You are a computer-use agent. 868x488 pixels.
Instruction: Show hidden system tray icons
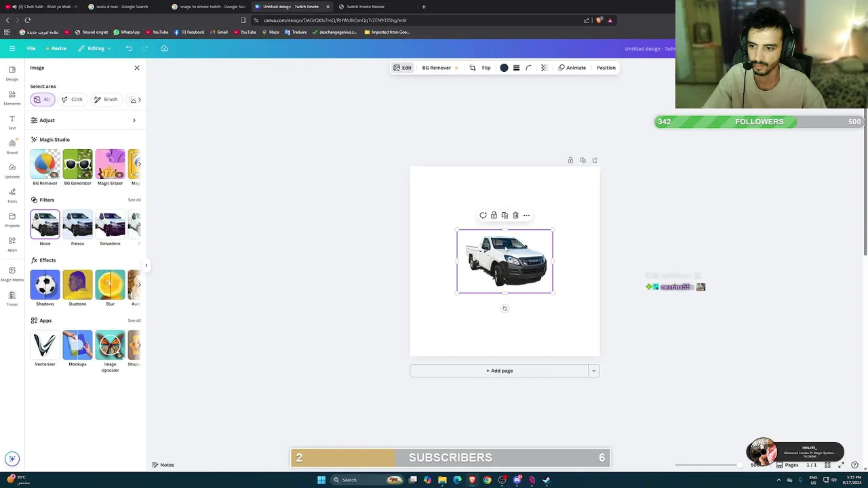coord(778,480)
